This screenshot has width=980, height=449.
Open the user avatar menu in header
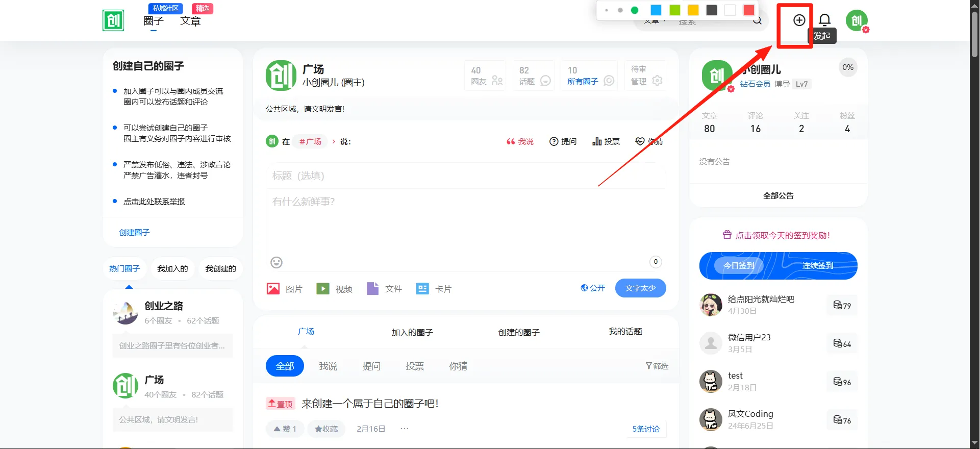[857, 21]
